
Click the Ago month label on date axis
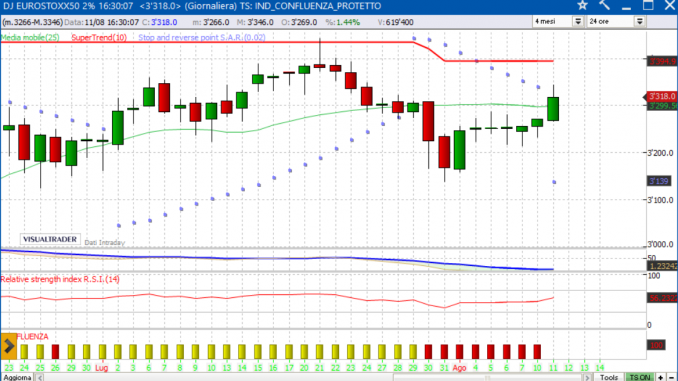click(x=459, y=368)
